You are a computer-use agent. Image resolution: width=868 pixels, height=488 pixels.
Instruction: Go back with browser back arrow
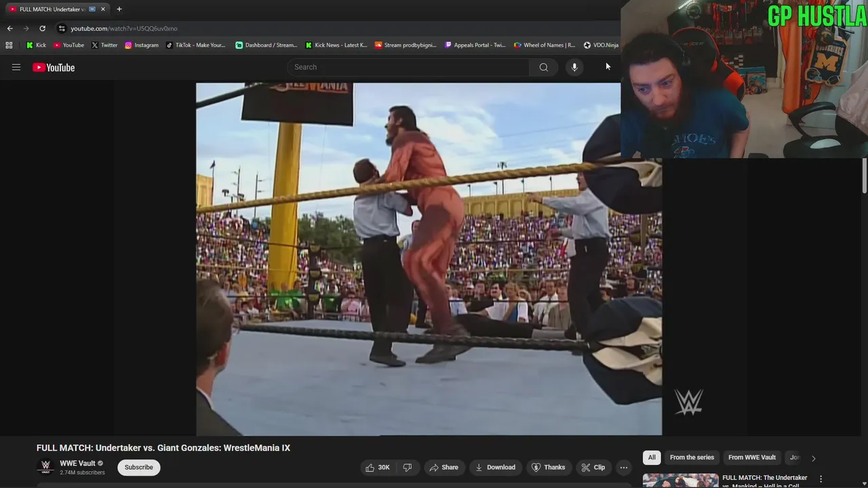click(x=9, y=28)
